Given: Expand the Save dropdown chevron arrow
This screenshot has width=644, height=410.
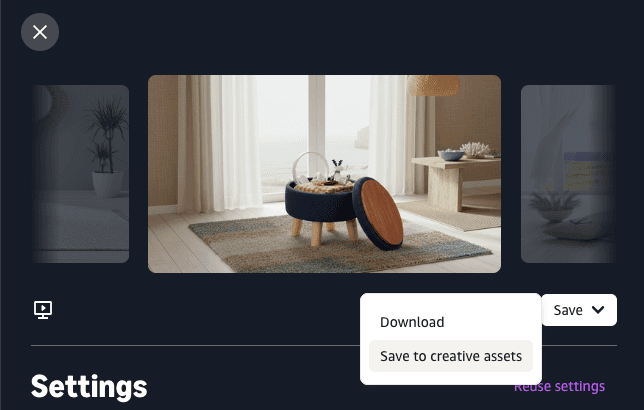Looking at the screenshot, I should [598, 310].
